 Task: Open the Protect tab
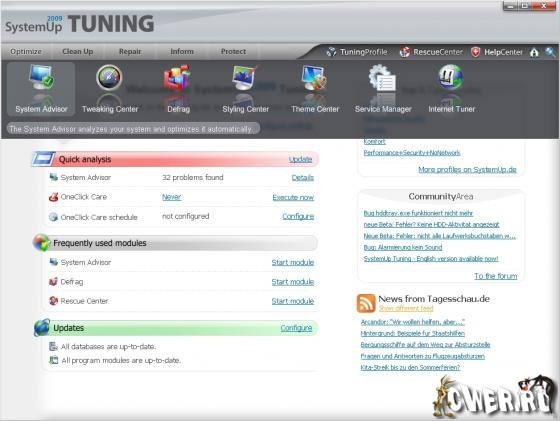(x=233, y=51)
